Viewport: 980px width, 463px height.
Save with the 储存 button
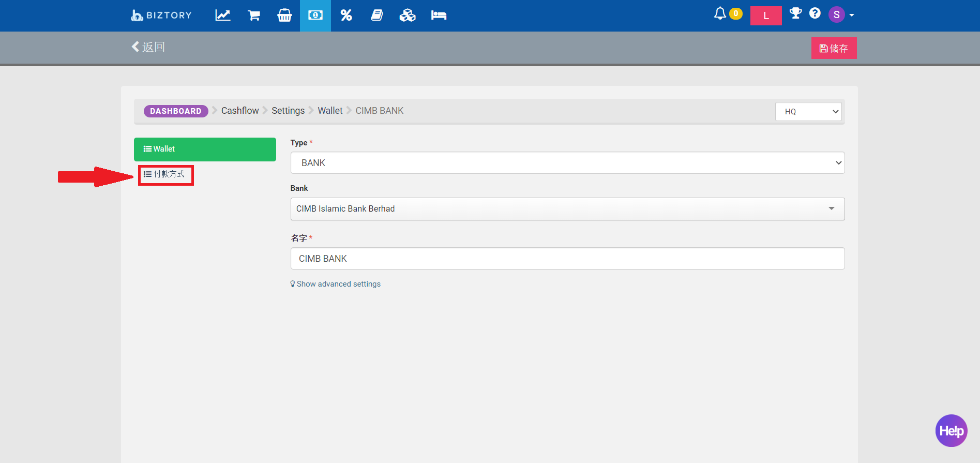click(x=834, y=48)
